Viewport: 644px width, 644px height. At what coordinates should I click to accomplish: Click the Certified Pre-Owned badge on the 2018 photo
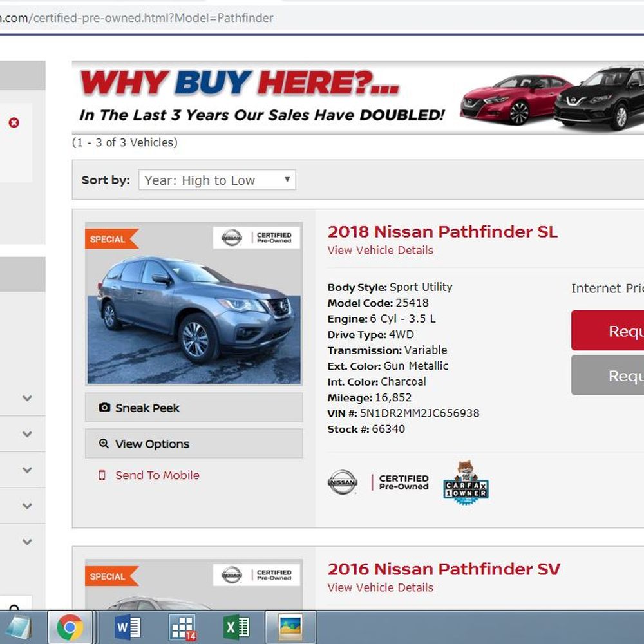(x=256, y=238)
